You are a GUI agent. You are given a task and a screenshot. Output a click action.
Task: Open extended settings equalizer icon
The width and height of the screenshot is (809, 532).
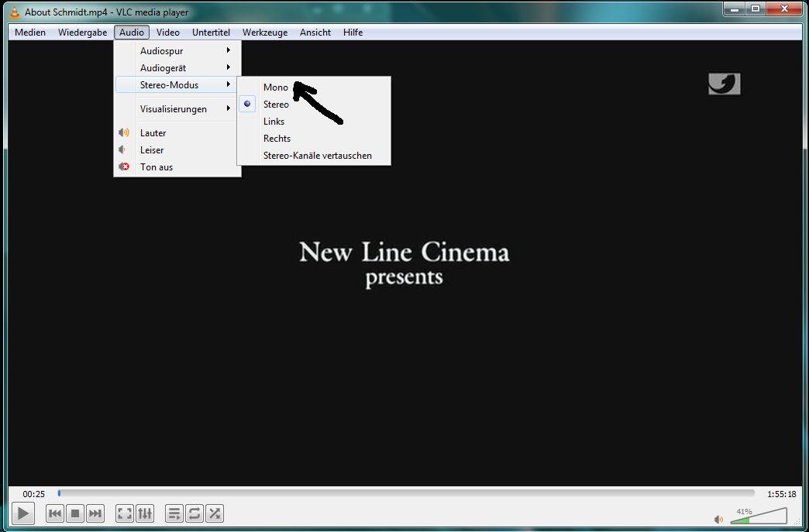pyautogui.click(x=145, y=513)
